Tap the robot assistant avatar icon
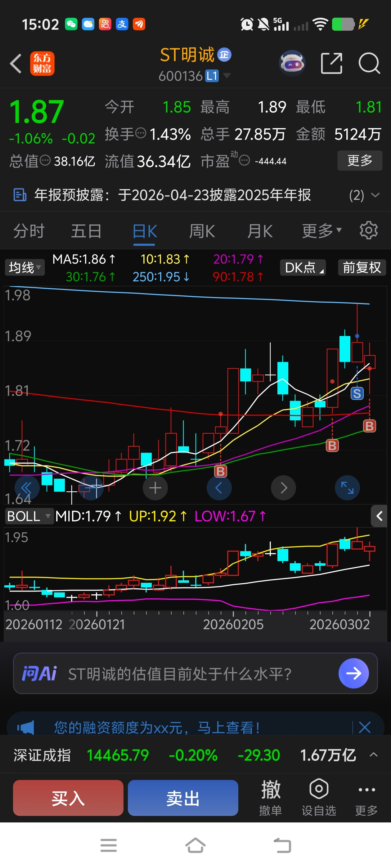The image size is (391, 868). (292, 63)
